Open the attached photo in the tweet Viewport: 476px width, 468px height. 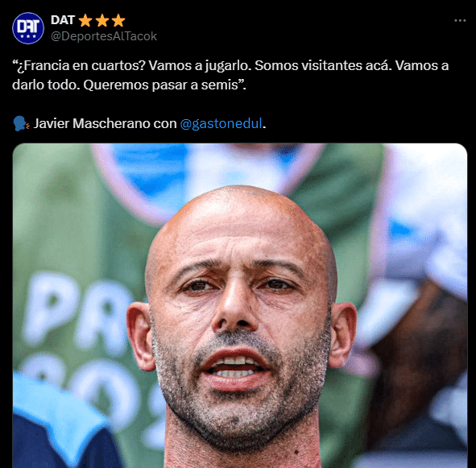pos(240,305)
